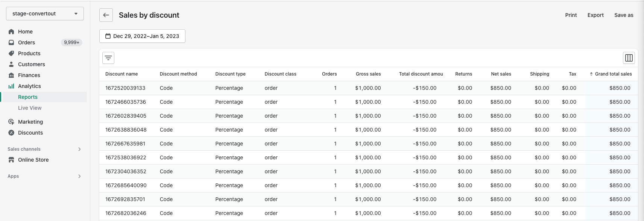Click the 9,999+ orders badge

click(71, 42)
